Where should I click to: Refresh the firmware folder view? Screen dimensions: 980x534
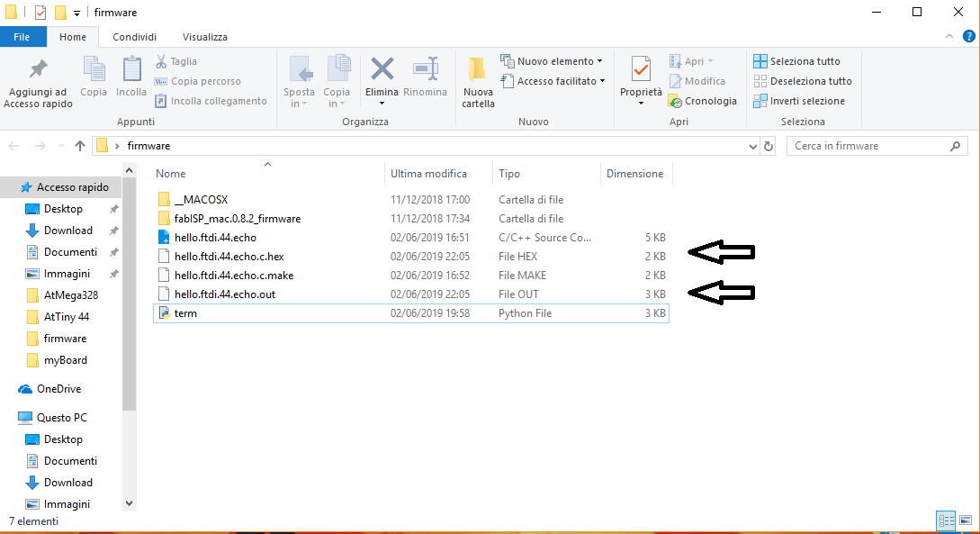point(769,146)
